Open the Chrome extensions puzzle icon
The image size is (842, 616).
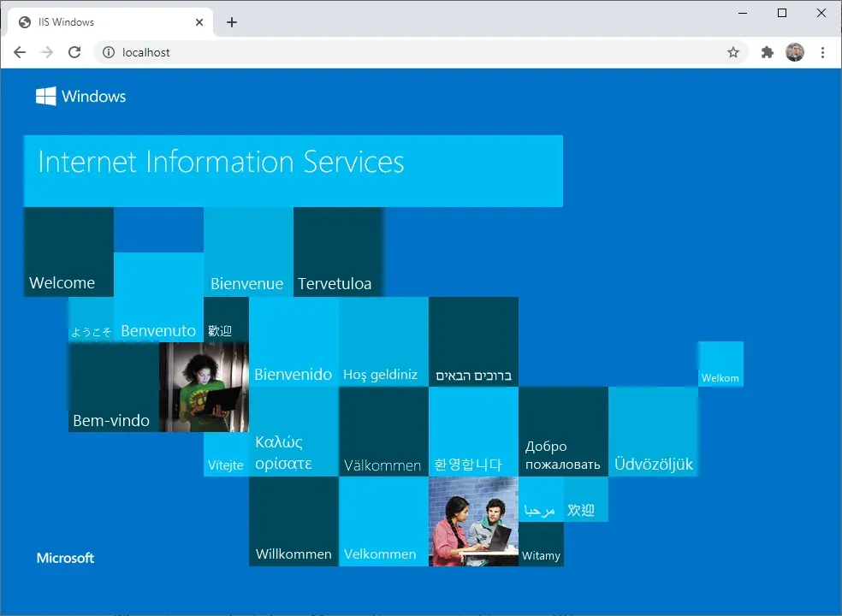tap(767, 52)
